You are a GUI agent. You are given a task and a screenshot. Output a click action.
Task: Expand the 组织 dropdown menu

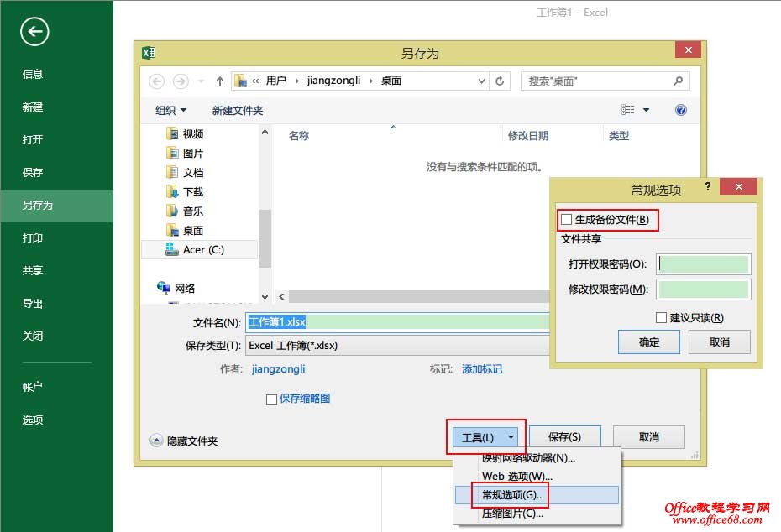tap(170, 110)
